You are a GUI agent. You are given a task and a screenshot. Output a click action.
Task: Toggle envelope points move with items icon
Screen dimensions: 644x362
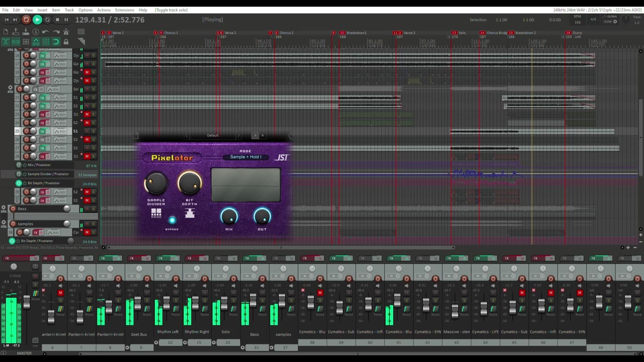pos(35,42)
